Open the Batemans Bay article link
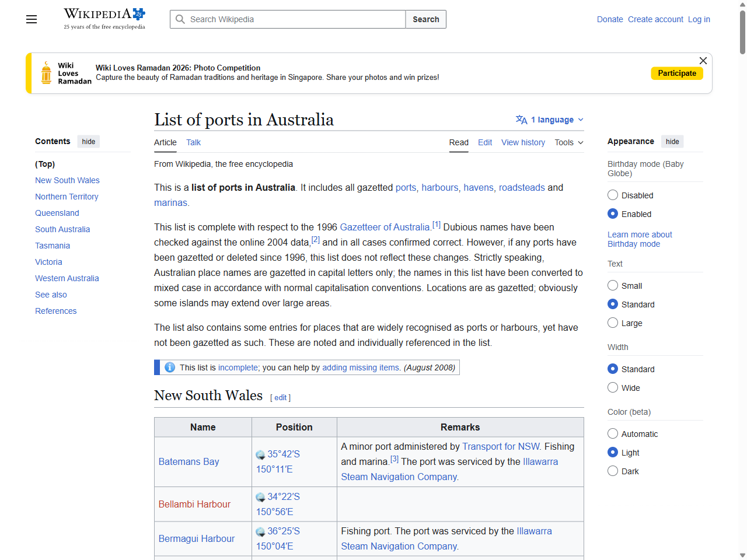747x560 pixels. 189,461
